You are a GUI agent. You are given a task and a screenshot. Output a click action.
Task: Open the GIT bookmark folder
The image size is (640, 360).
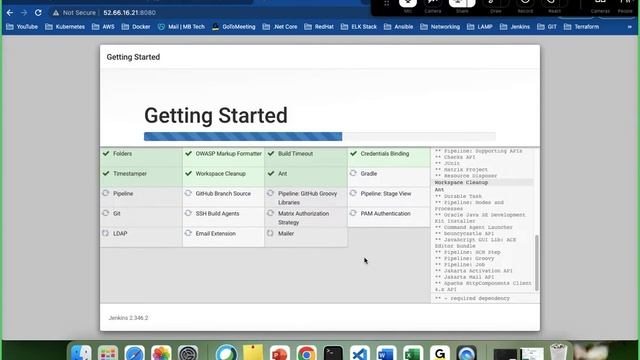[x=547, y=27]
